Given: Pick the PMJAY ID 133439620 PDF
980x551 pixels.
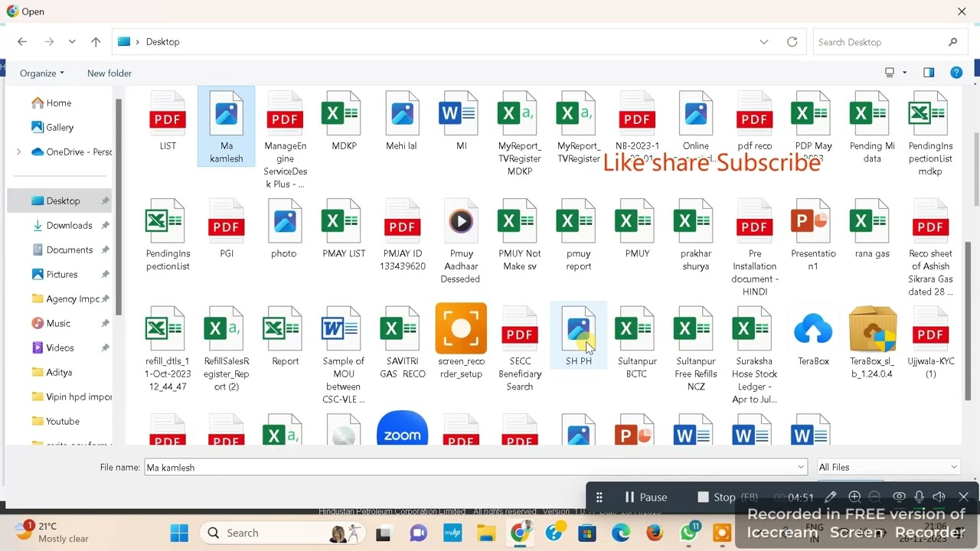Looking at the screenshot, I should click(x=402, y=234).
